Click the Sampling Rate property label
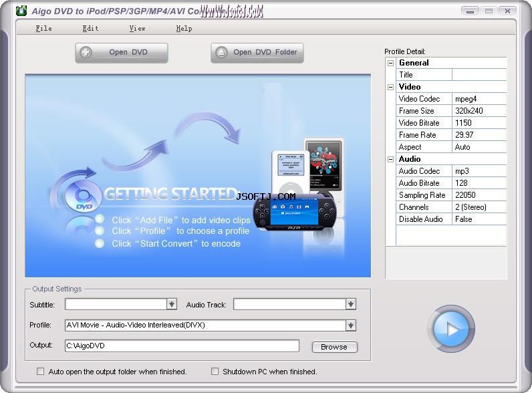532x393 pixels. pos(422,195)
